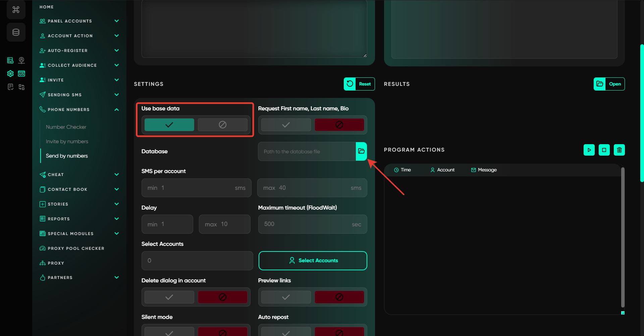Screen dimensions: 644x336
Task: Enable Use base data with checkmark
Action: (x=169, y=125)
